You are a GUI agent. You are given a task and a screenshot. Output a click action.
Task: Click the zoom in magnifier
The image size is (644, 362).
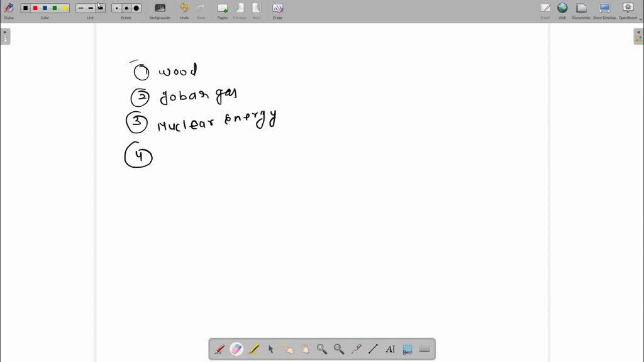[x=322, y=349]
